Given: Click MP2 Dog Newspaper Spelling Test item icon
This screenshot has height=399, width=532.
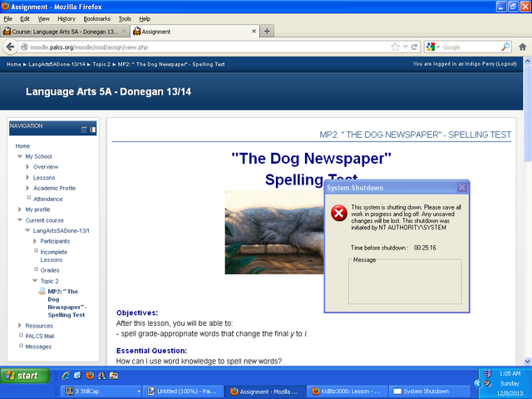Looking at the screenshot, I should (x=42, y=291).
